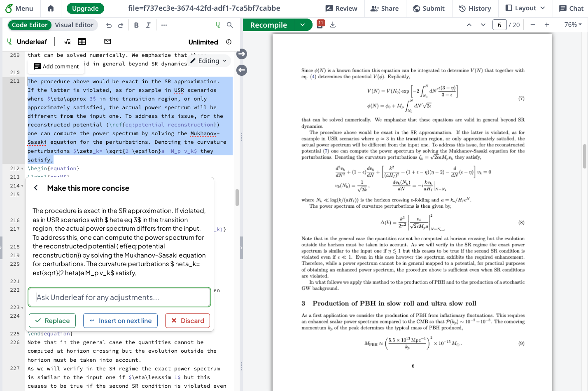This screenshot has height=391, width=588.
Task: Open the logs and errors badge
Action: [x=320, y=24]
